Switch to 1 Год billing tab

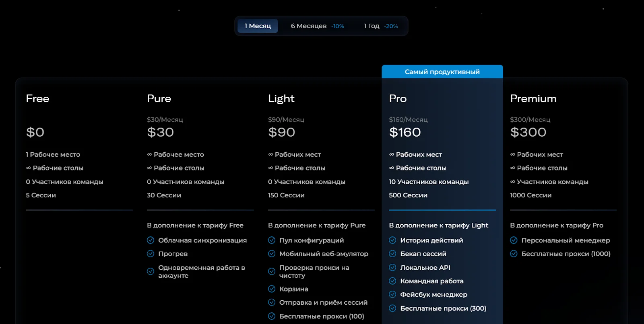pos(381,26)
